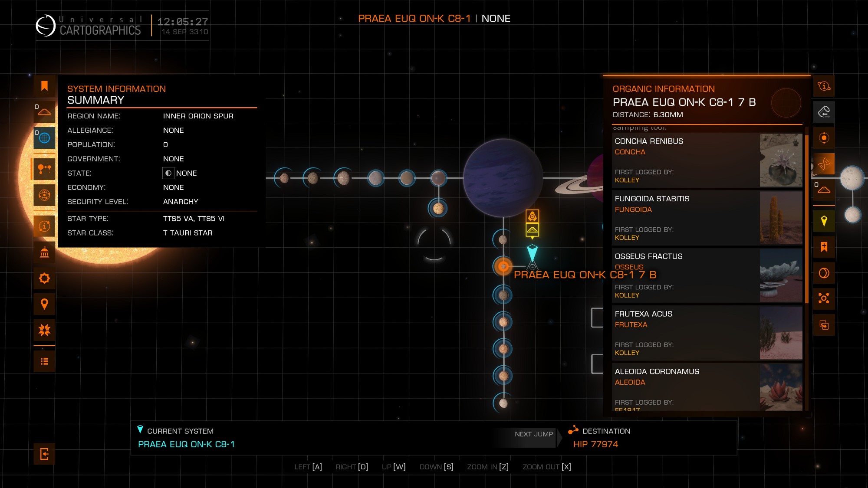868x488 pixels.
Task: Click the Frutexa Acus thumbnail image
Action: [781, 333]
